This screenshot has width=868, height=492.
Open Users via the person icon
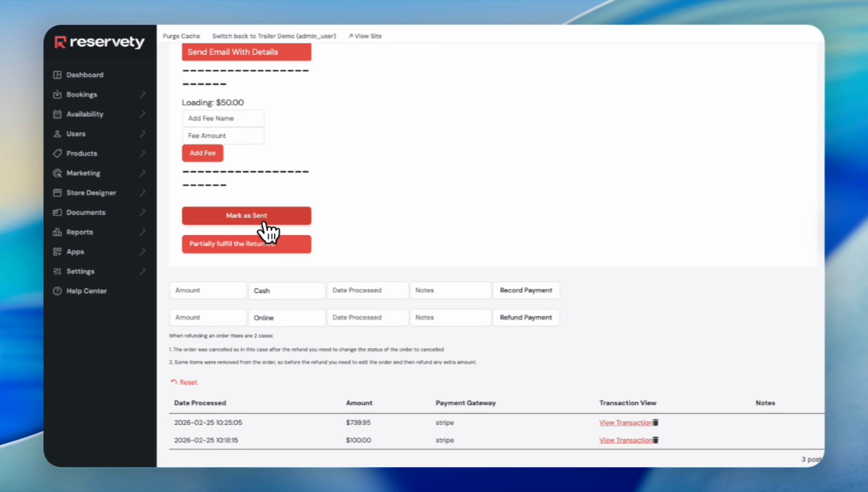pos(57,133)
